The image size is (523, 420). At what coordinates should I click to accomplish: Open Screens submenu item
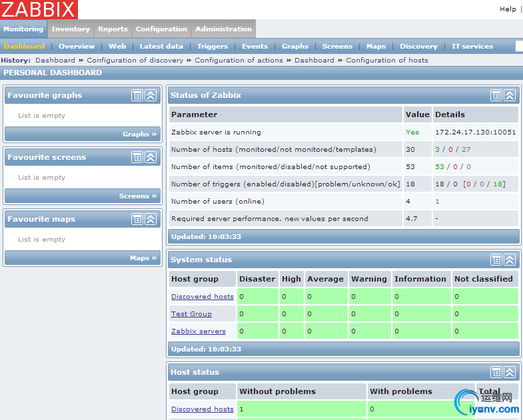(x=337, y=47)
